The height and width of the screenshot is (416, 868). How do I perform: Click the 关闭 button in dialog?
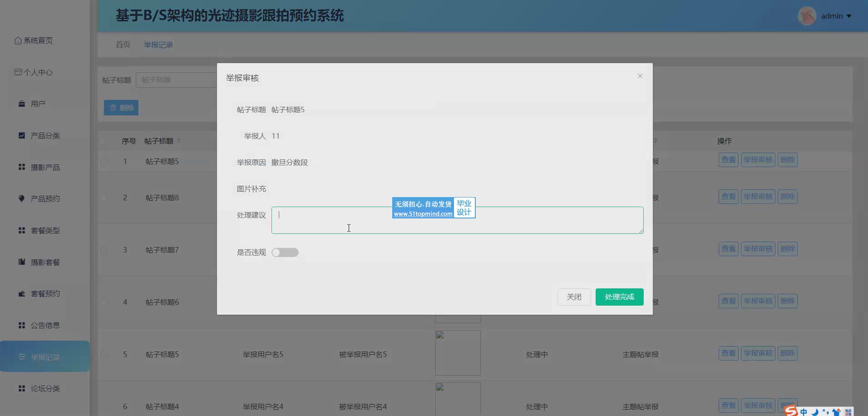pos(574,297)
